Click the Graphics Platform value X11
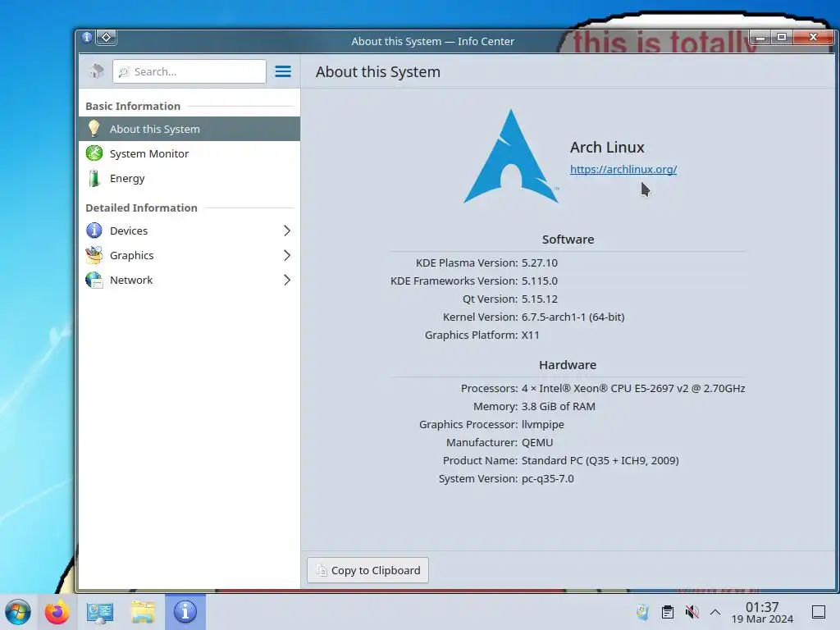 point(531,336)
